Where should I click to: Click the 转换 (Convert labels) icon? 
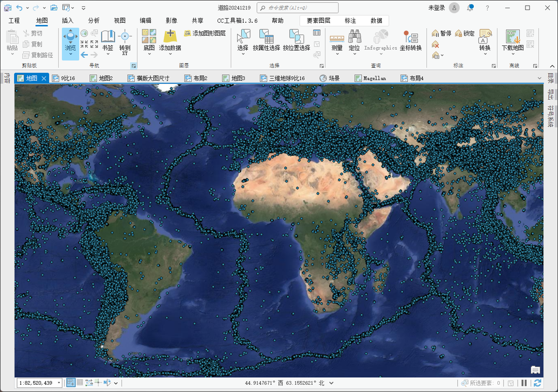(485, 36)
